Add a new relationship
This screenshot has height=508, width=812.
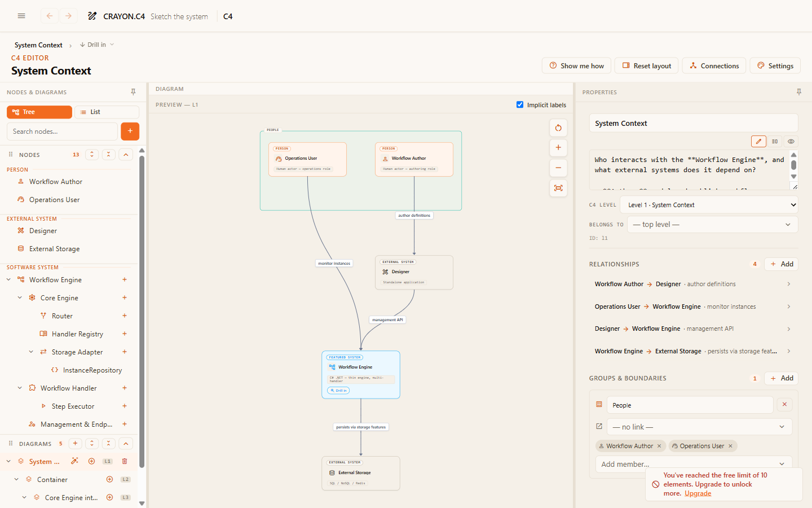point(782,264)
